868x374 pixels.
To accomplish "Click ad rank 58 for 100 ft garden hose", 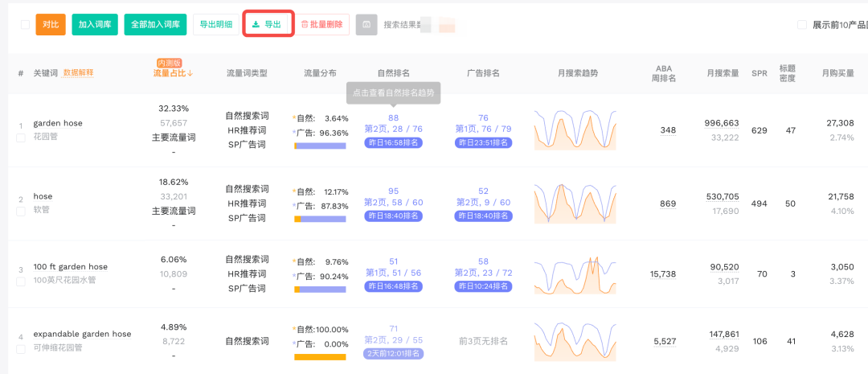I will click(x=483, y=261).
